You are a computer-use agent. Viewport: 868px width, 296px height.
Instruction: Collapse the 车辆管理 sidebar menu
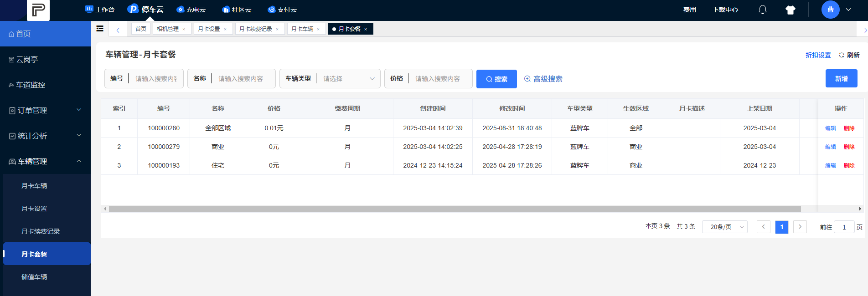[45, 161]
